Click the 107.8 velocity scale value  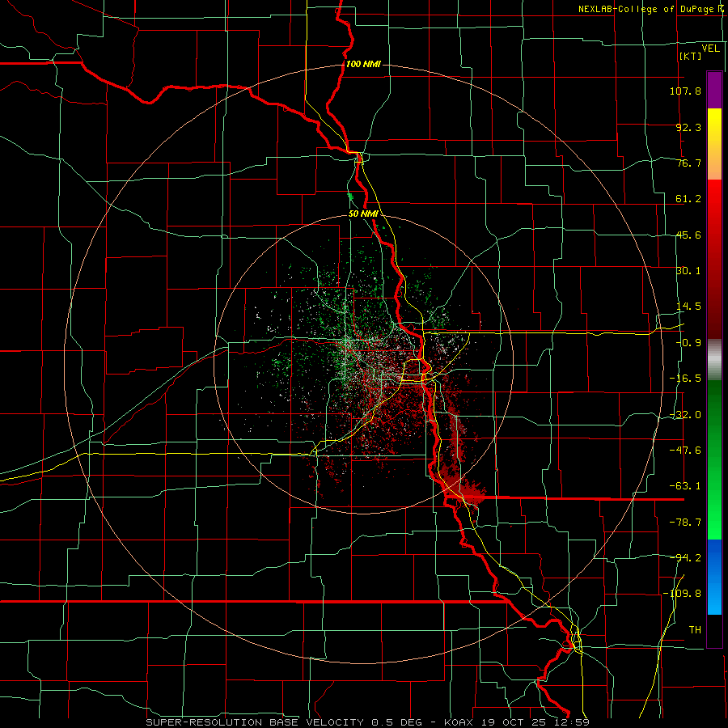point(685,91)
